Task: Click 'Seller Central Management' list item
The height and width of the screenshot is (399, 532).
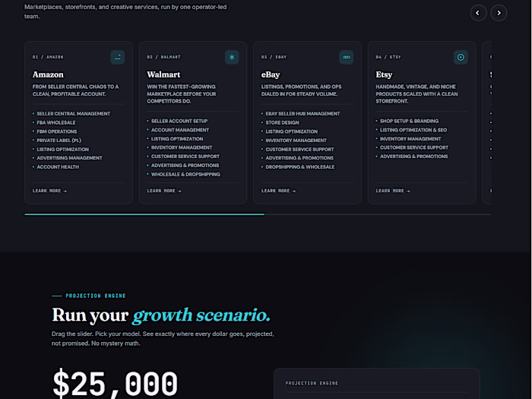Action: coord(73,114)
